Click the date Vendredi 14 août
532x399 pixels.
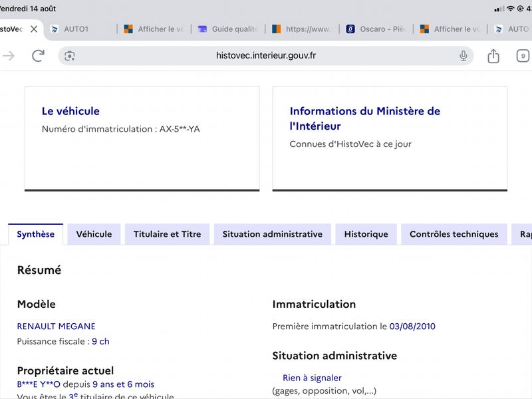(x=28, y=9)
